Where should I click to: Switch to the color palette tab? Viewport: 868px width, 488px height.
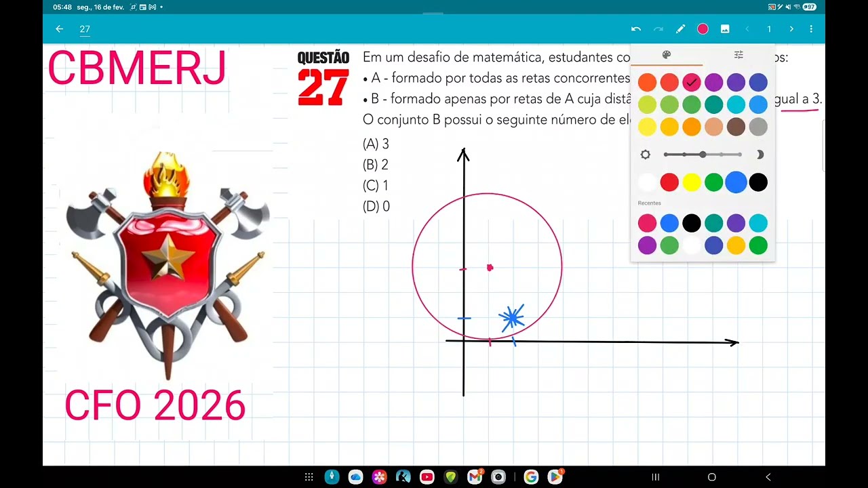click(x=666, y=55)
